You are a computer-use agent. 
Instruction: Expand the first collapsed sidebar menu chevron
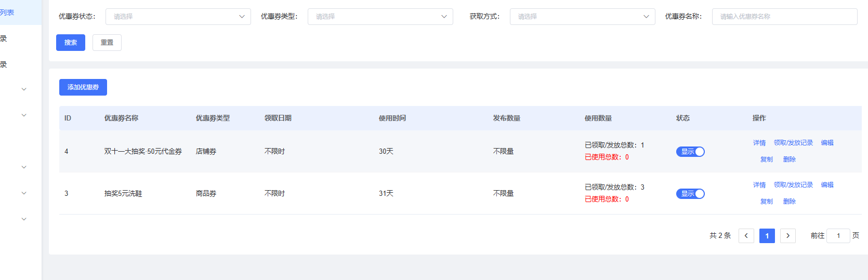tap(24, 89)
